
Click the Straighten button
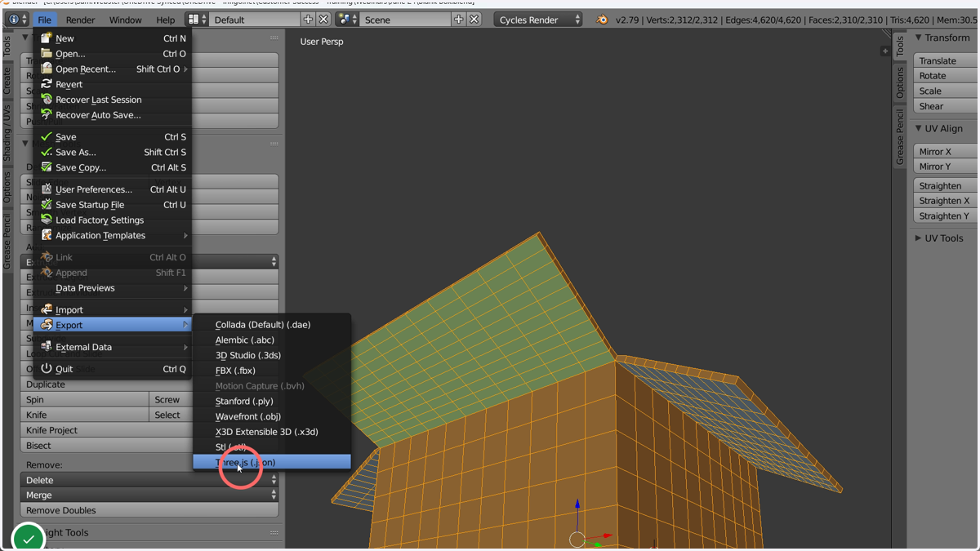coord(946,186)
